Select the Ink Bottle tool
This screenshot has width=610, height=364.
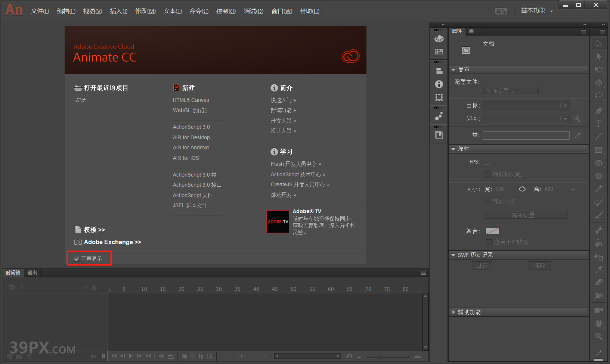tap(599, 256)
